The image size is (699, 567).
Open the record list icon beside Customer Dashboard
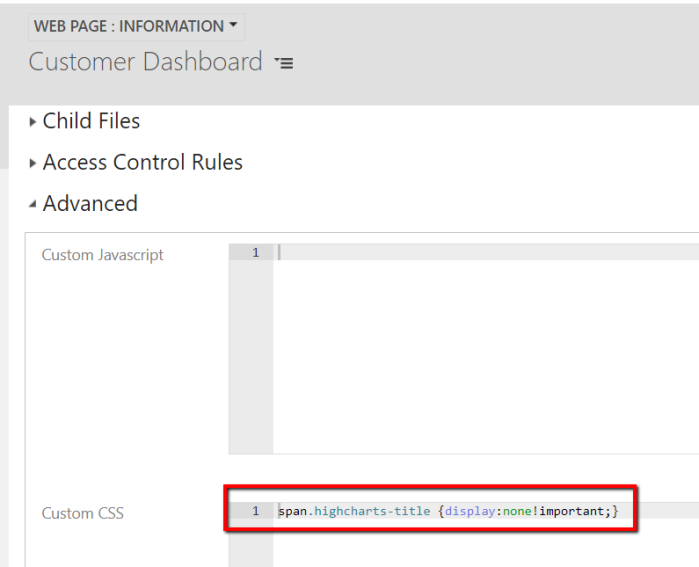pyautogui.click(x=284, y=63)
